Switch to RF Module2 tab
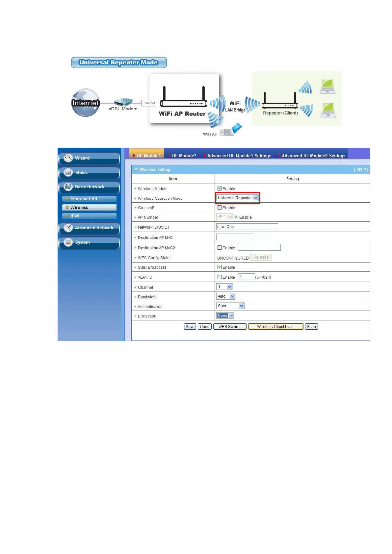This screenshot has height=554, width=392. pyautogui.click(x=182, y=156)
